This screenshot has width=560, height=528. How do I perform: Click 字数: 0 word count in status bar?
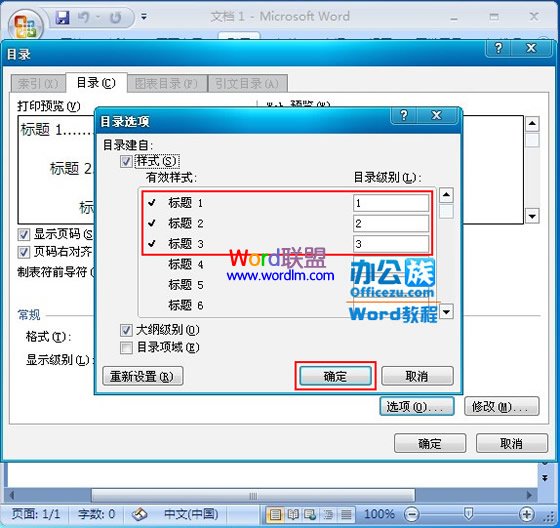click(x=96, y=514)
